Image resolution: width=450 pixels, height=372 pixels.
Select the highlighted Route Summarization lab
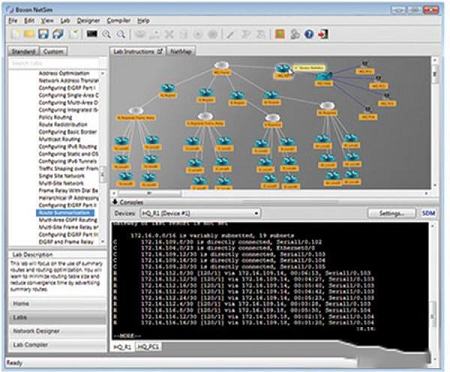click(65, 213)
